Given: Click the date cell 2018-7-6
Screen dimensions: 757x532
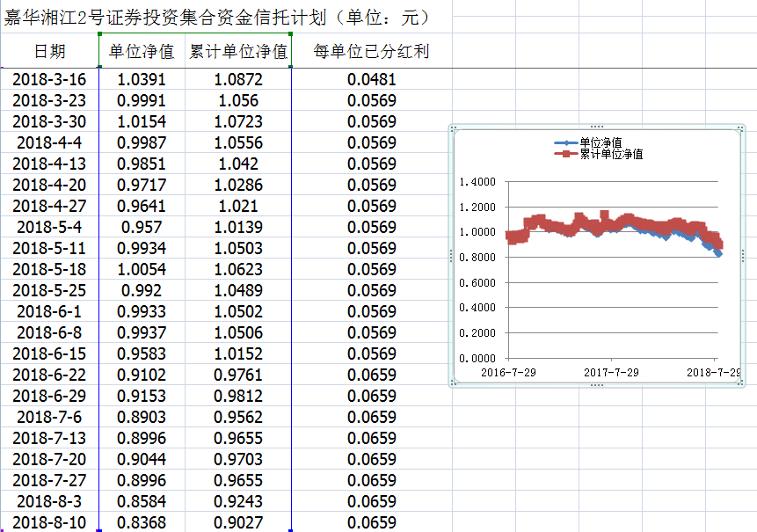Looking at the screenshot, I should coord(49,417).
